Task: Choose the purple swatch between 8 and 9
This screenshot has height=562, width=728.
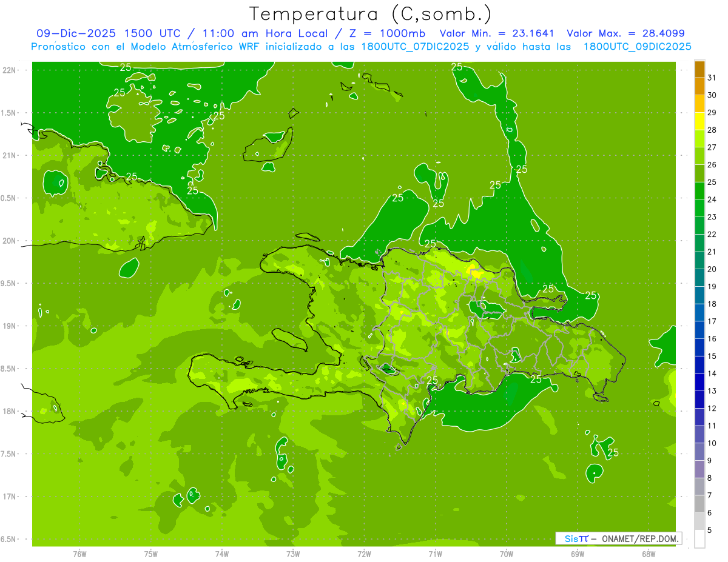Action: (x=699, y=470)
